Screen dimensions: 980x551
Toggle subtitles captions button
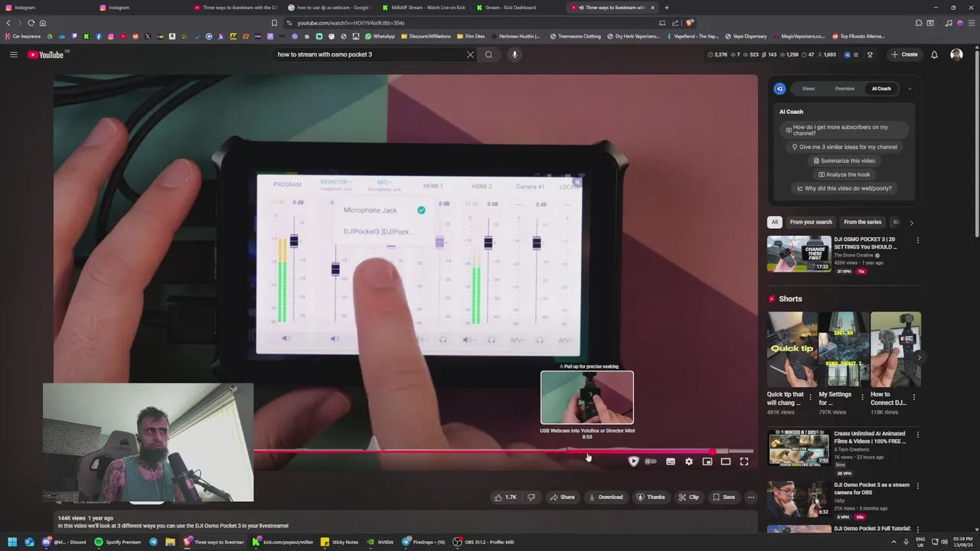pos(671,461)
